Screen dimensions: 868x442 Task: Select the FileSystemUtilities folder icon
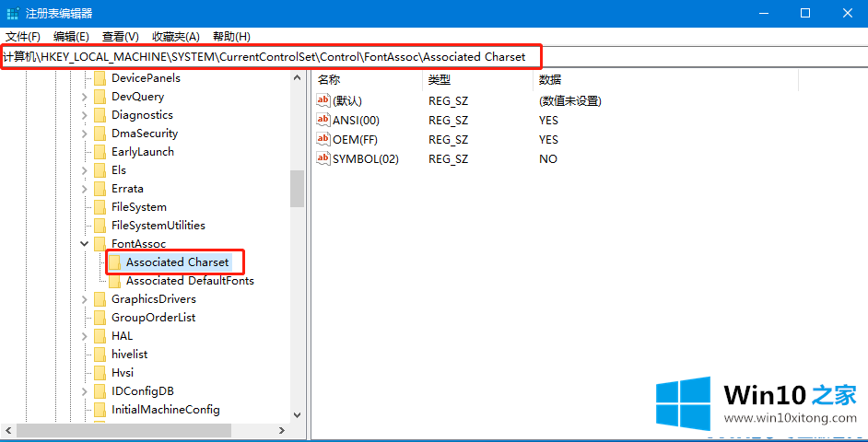[100, 226]
